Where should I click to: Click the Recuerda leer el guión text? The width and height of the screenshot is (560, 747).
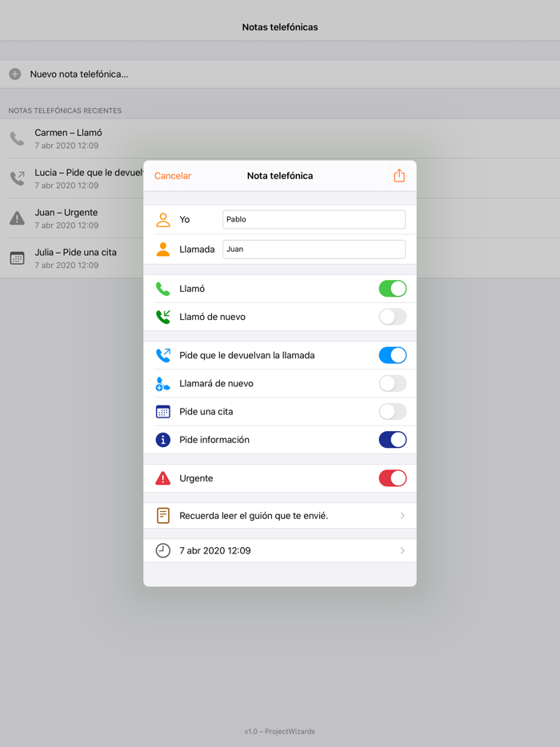pos(254,516)
